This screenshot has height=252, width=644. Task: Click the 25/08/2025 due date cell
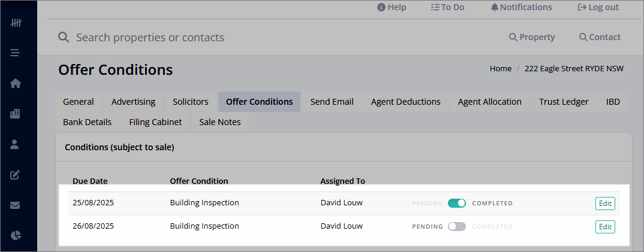[x=93, y=202]
